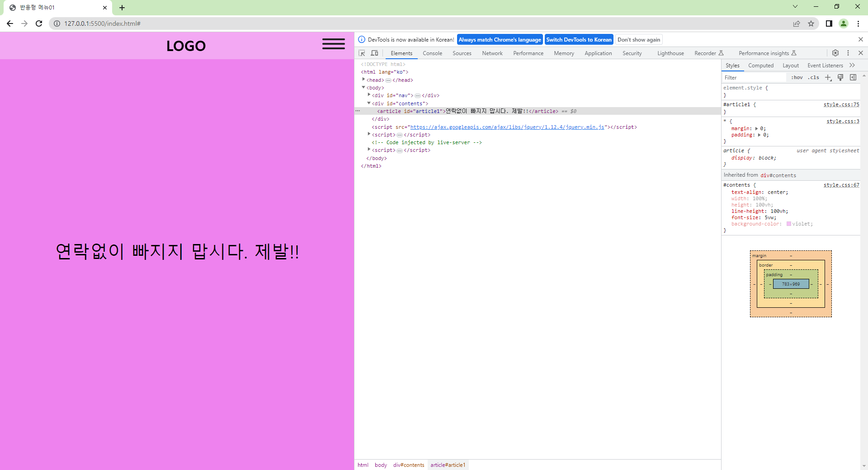Expand the div id=nav node

(x=369, y=95)
